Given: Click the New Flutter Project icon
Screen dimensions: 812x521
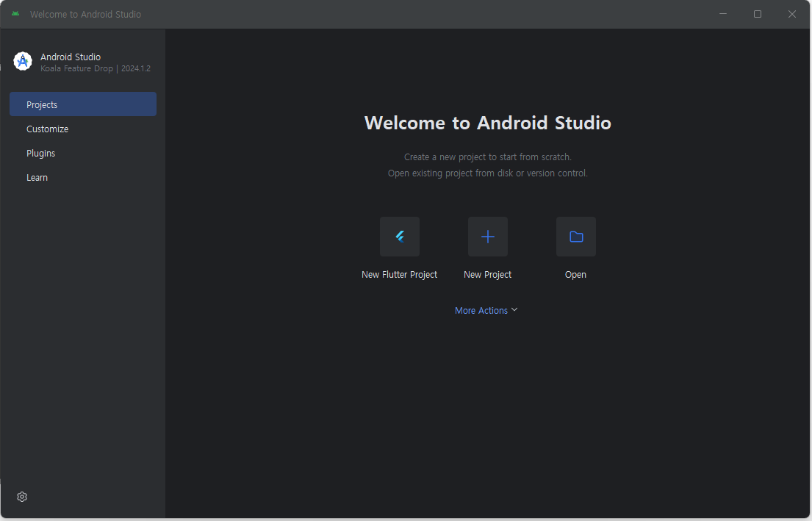Looking at the screenshot, I should point(399,237).
